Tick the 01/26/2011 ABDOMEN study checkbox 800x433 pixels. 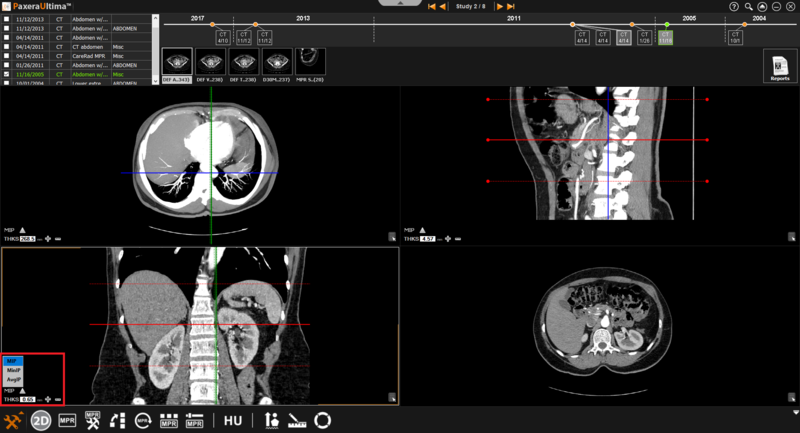(x=8, y=65)
